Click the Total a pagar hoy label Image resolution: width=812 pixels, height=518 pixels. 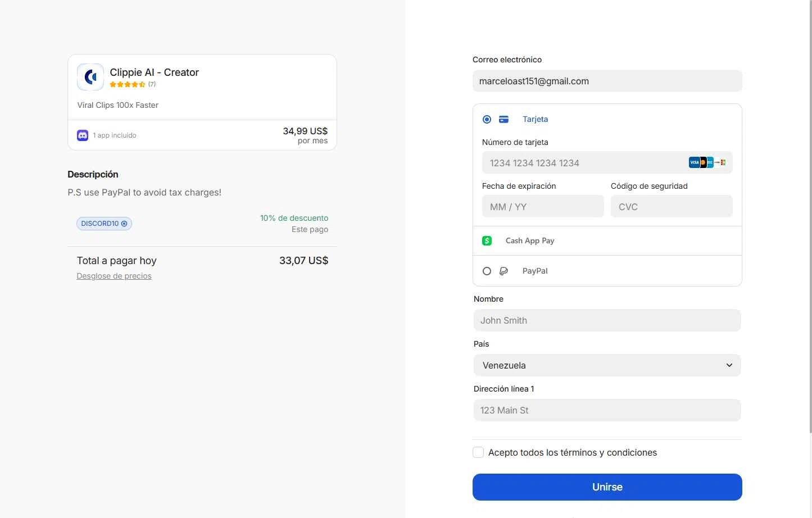[117, 261]
